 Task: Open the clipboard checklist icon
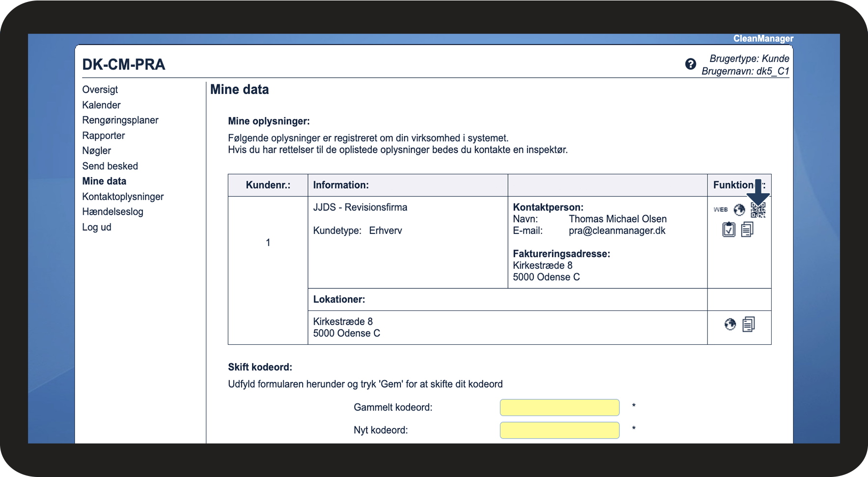point(728,229)
